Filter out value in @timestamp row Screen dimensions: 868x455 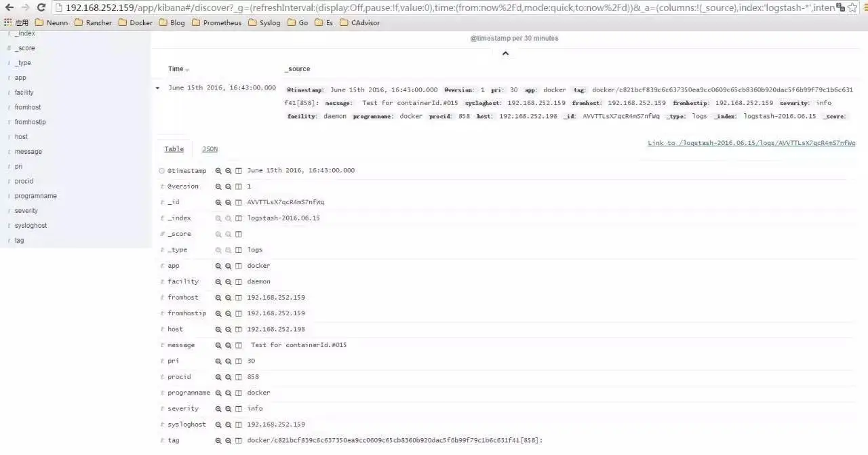point(229,171)
